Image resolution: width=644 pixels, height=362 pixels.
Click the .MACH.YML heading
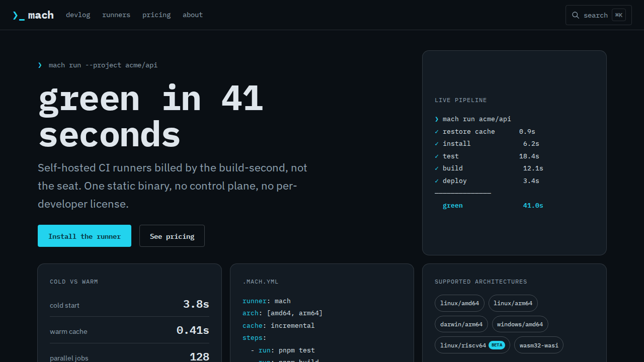click(261, 282)
